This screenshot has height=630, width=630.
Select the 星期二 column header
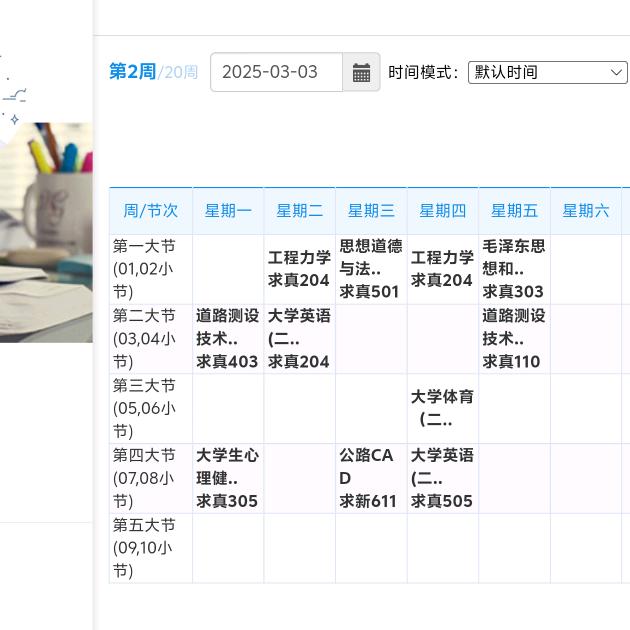click(x=300, y=211)
